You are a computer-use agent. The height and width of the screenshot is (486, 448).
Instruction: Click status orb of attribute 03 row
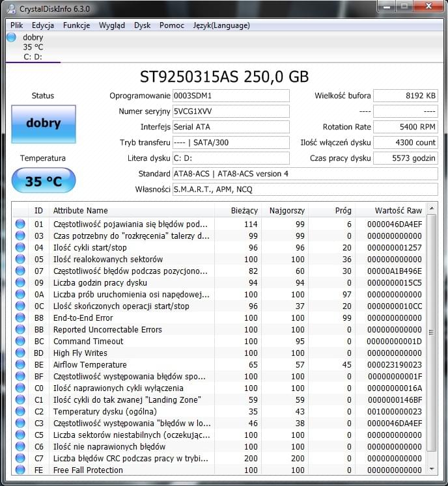coord(20,236)
